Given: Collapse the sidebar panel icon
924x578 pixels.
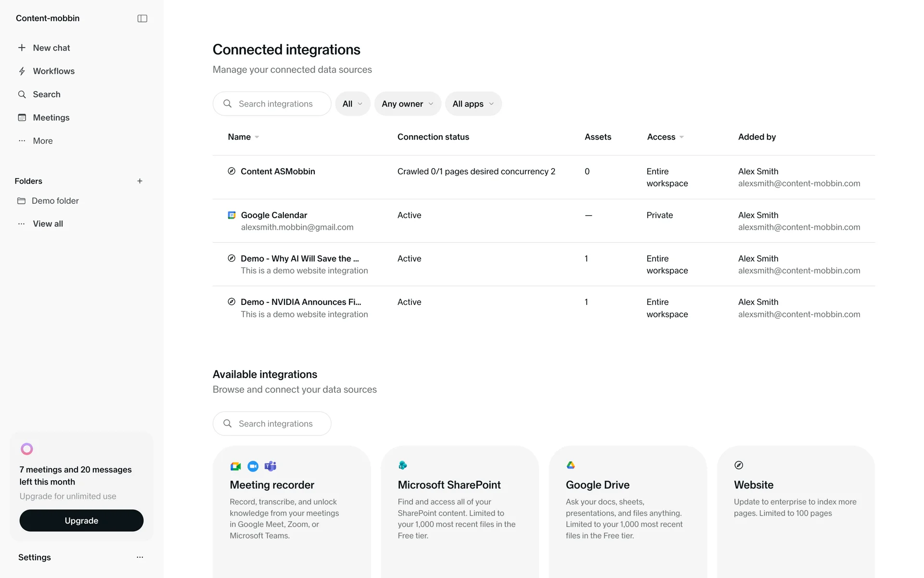Looking at the screenshot, I should click(x=142, y=18).
